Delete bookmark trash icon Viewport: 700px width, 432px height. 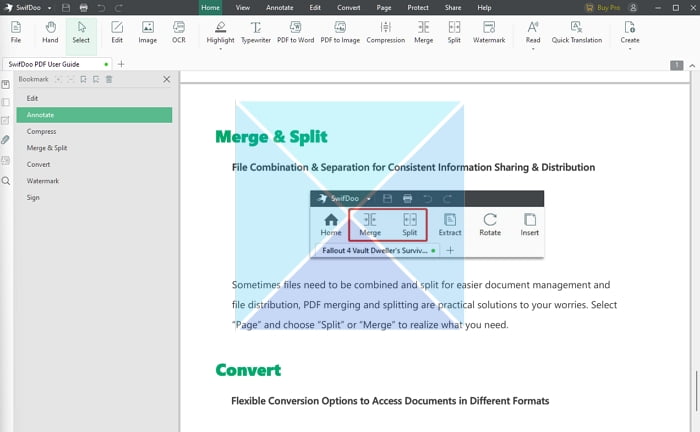coord(109,79)
